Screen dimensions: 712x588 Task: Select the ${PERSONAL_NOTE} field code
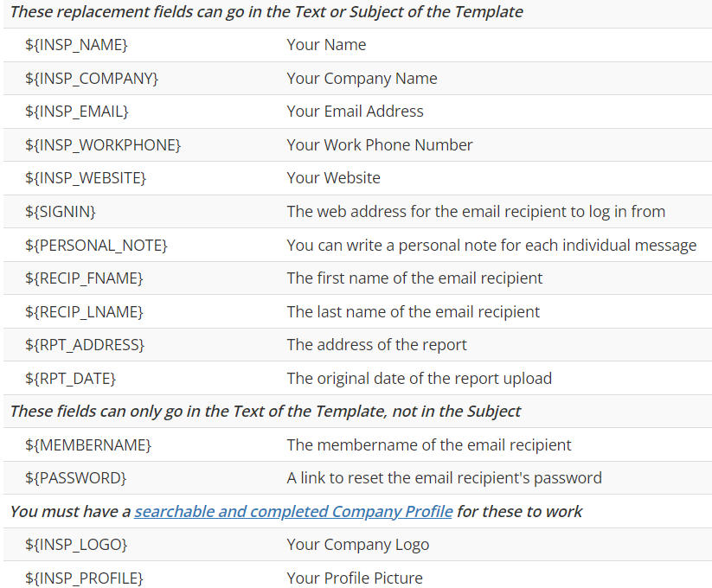pyautogui.click(x=96, y=246)
